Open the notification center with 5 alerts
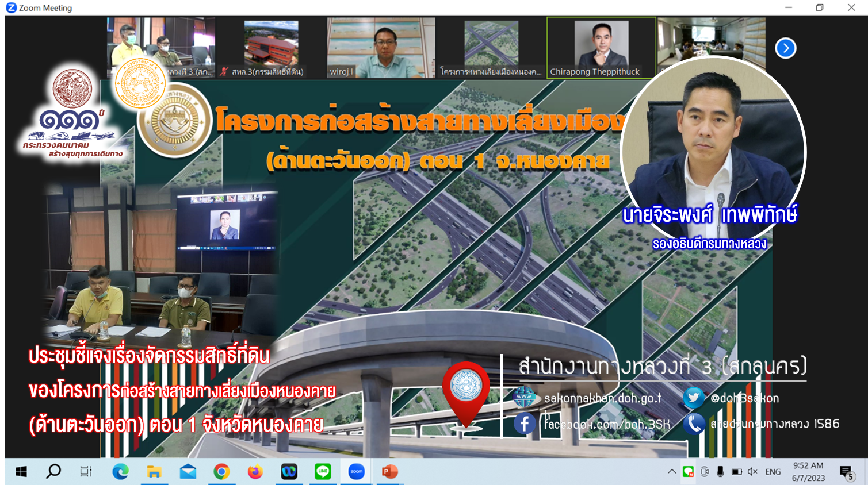 [846, 472]
